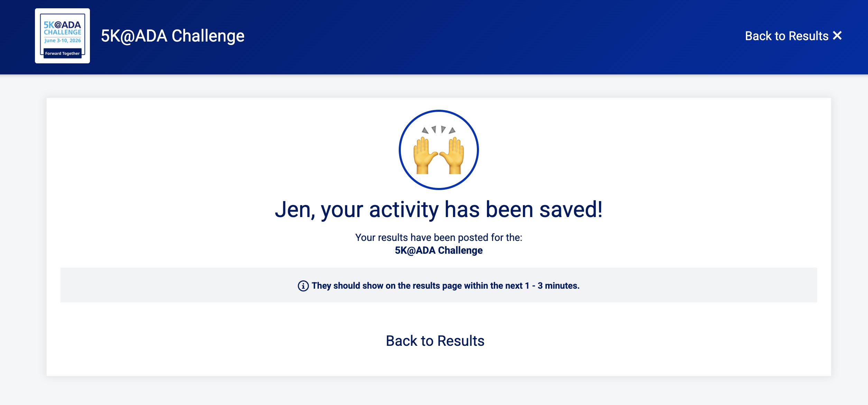Click the right hand of the emoji

[x=454, y=156]
